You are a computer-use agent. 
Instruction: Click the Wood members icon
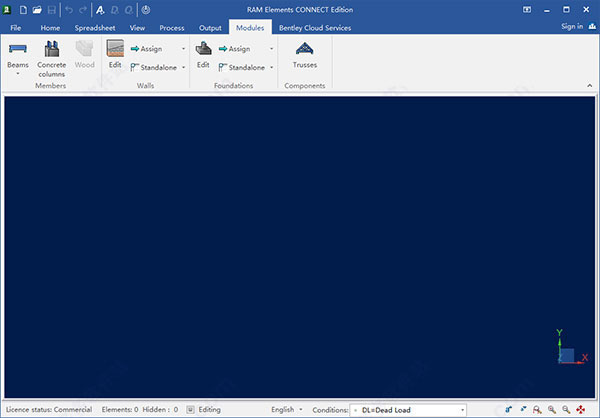85,55
